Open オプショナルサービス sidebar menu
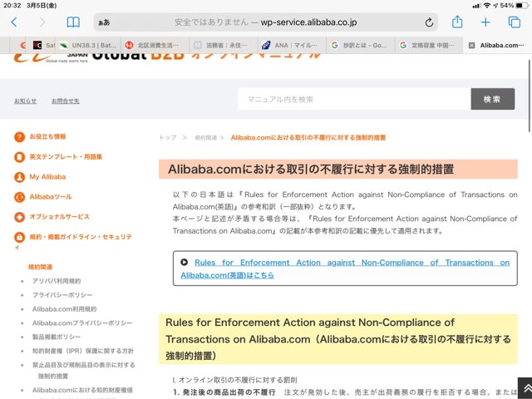 coord(59,217)
